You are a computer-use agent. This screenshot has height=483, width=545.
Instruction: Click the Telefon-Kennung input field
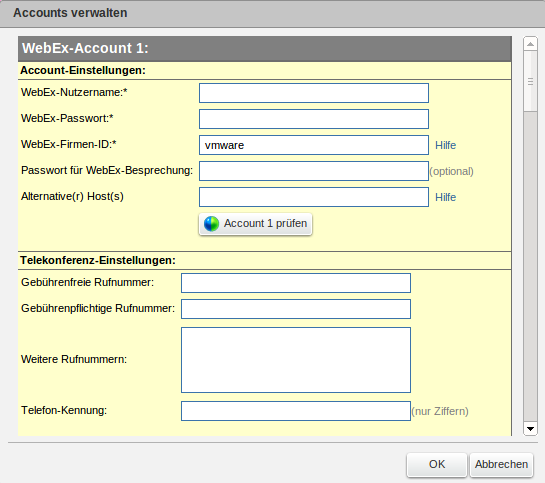(x=296, y=411)
